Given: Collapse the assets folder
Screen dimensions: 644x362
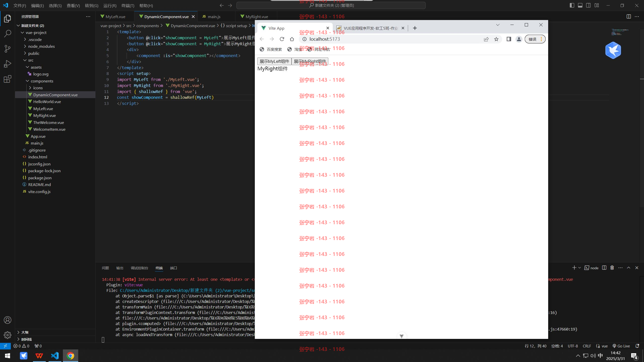Looking at the screenshot, I should point(27,67).
